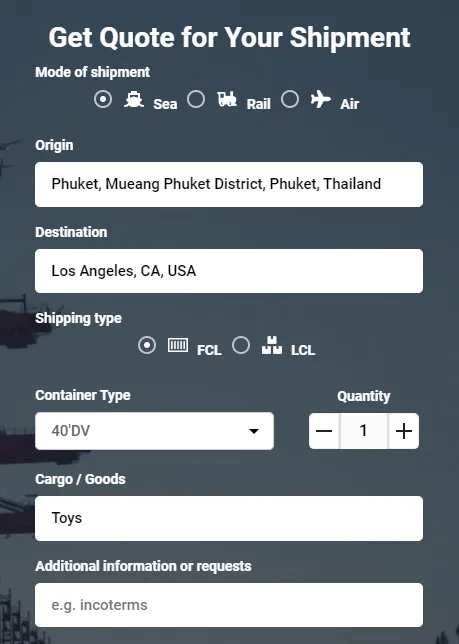Click the Cargo / Goods label
Screen dimensions: 459x644
click(80, 479)
